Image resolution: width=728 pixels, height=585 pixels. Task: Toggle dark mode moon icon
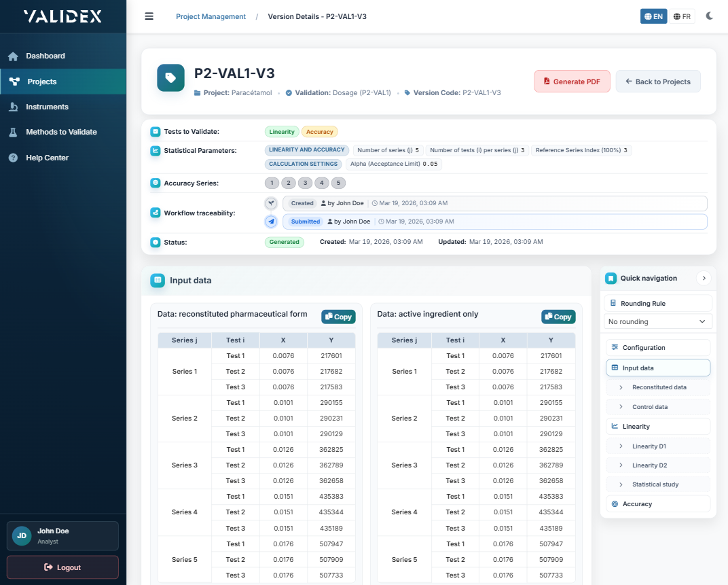(710, 16)
